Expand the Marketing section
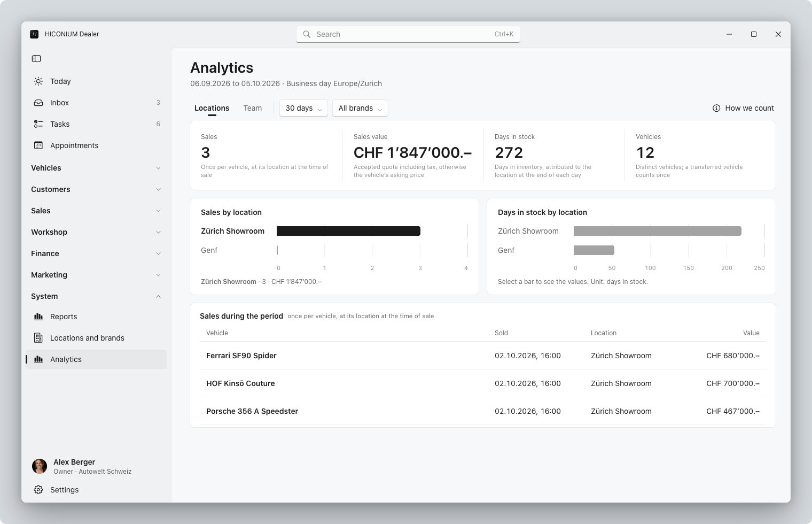This screenshot has width=812, height=524. [96, 275]
